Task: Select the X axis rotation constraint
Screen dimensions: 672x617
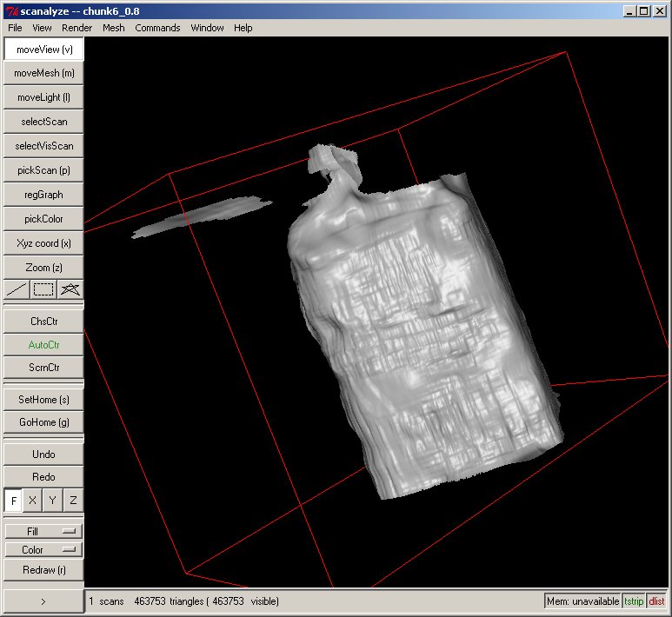Action: click(33, 501)
